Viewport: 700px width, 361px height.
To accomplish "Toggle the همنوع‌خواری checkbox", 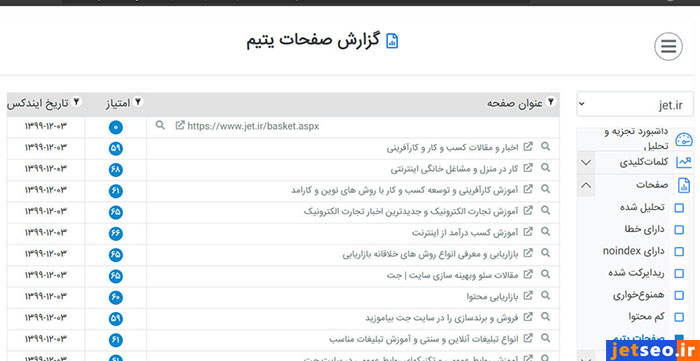I will click(x=679, y=295).
